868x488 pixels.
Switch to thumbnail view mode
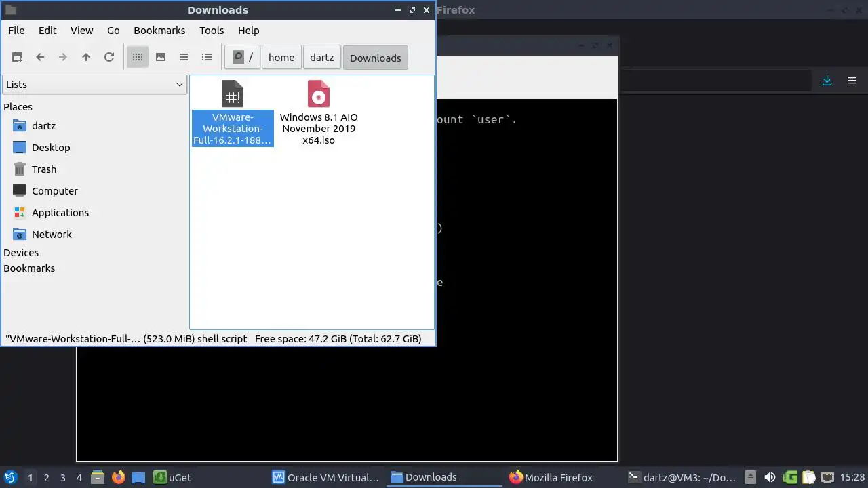161,58
